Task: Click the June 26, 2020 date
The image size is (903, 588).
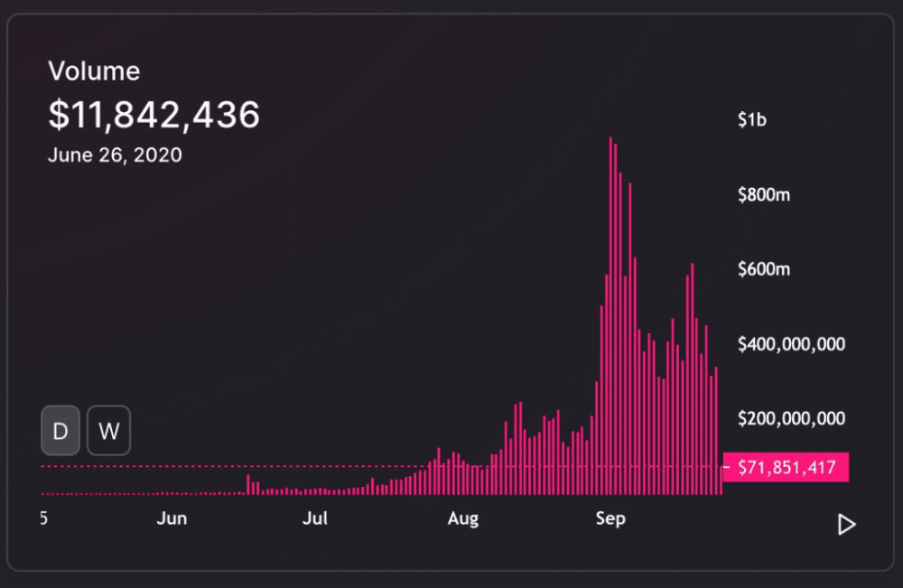Action: [x=115, y=155]
